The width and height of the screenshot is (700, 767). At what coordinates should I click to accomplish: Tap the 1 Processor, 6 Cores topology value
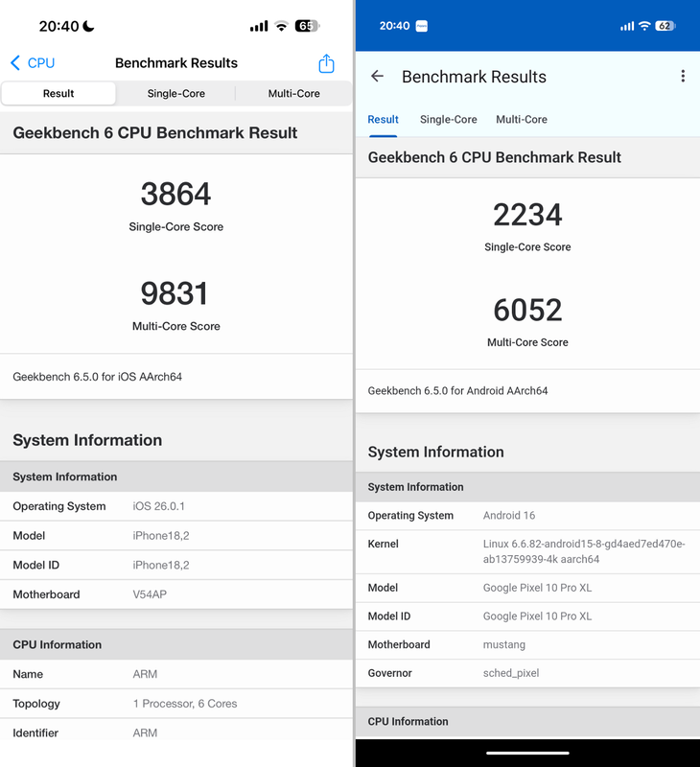pyautogui.click(x=185, y=704)
